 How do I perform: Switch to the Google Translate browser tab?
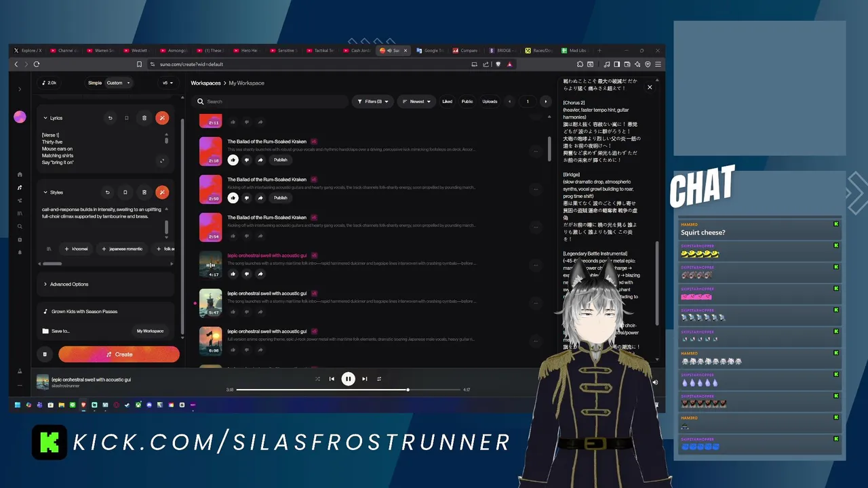(430, 50)
